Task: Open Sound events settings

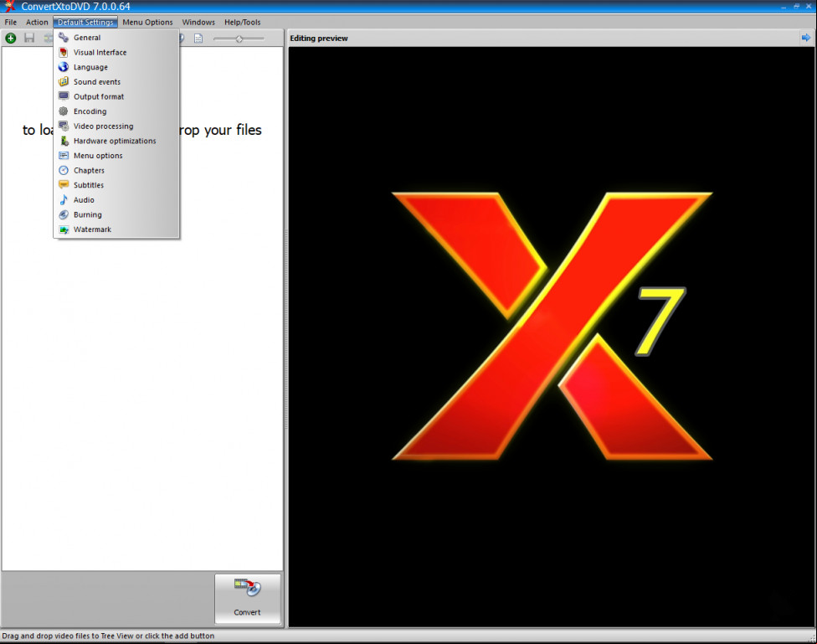Action: click(116, 82)
